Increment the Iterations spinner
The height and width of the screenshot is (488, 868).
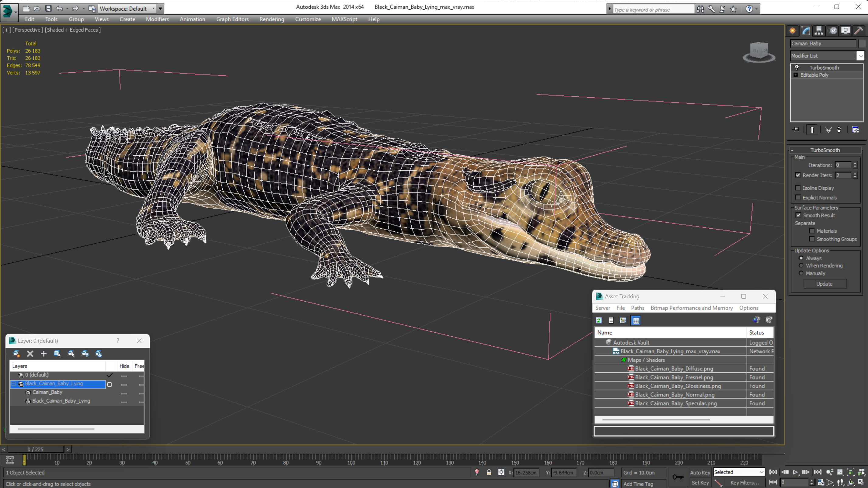pos(855,163)
